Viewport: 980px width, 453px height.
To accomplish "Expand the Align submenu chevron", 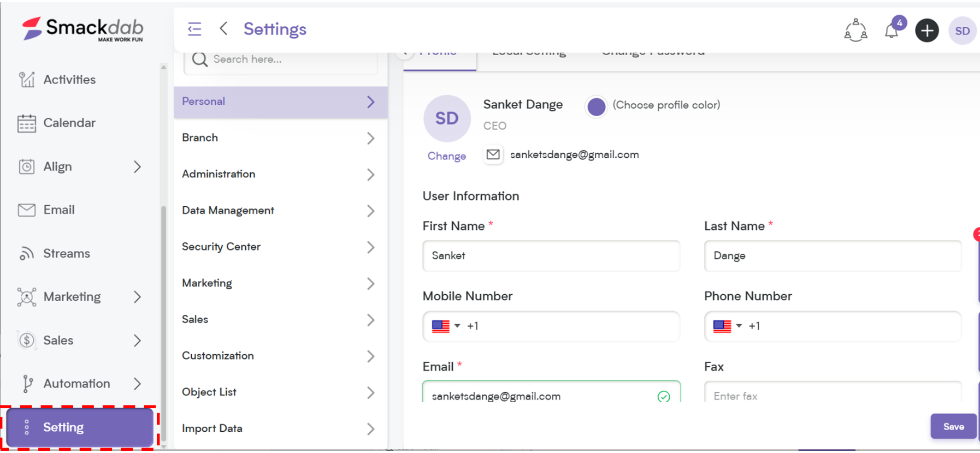I will click(137, 167).
